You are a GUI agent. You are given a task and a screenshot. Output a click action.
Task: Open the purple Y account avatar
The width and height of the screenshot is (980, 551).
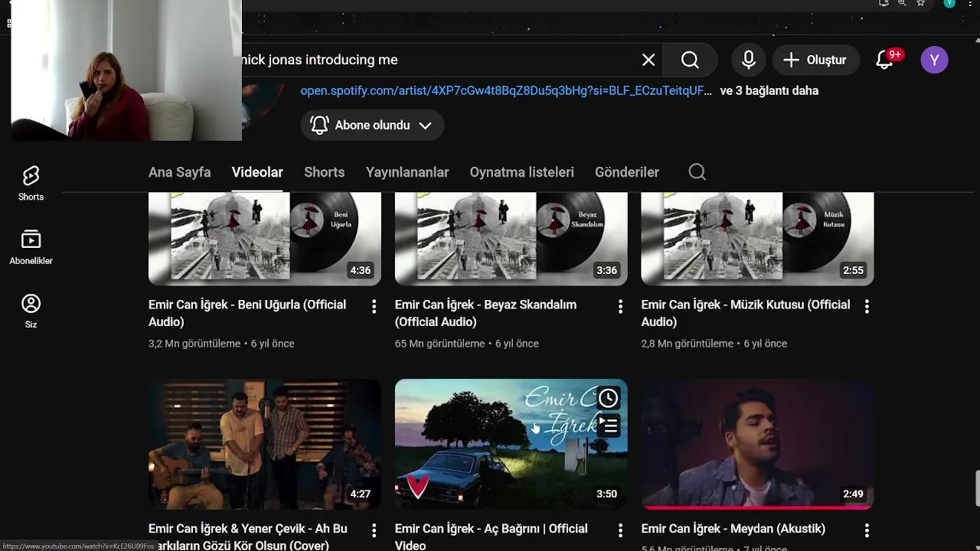934,60
